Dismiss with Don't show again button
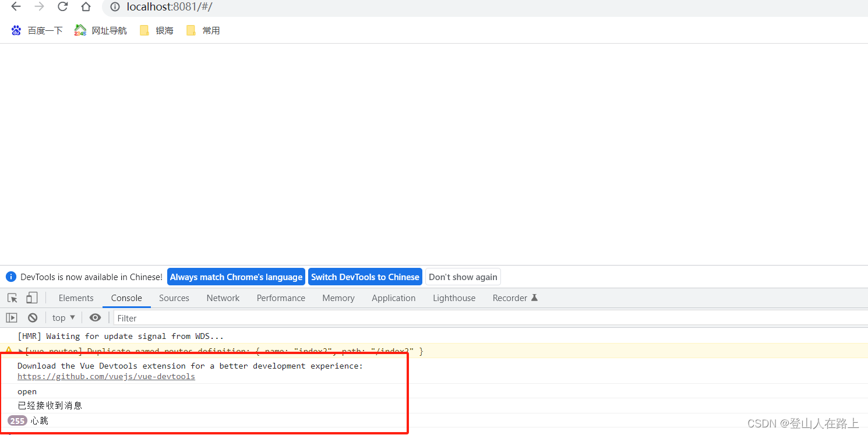 (x=463, y=277)
